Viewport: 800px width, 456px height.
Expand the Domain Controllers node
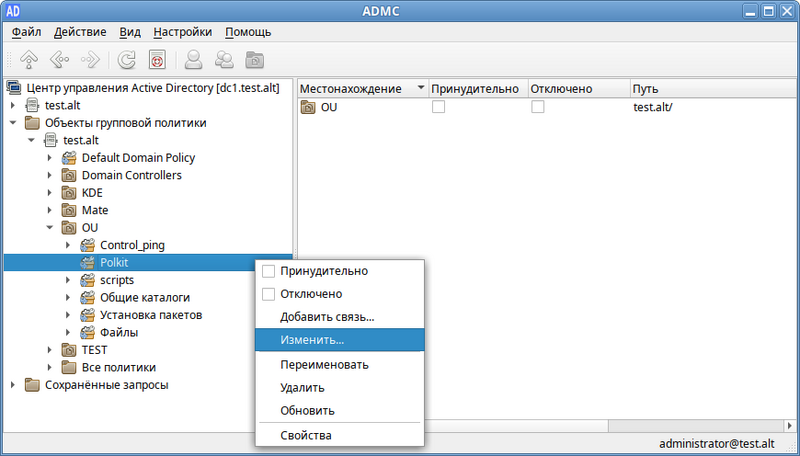pos(50,175)
